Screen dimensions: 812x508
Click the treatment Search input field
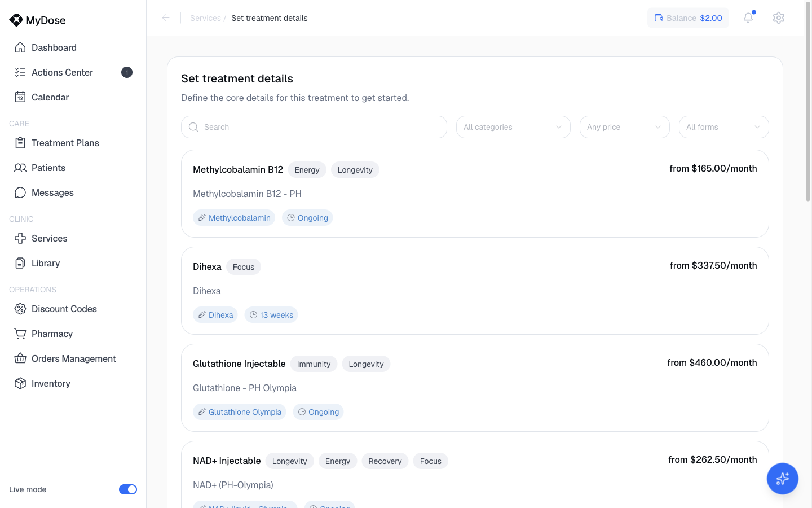click(x=314, y=127)
